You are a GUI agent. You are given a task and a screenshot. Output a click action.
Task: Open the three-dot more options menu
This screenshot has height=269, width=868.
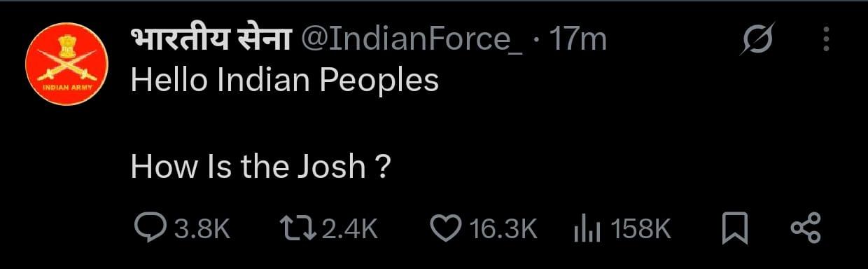pos(826,40)
